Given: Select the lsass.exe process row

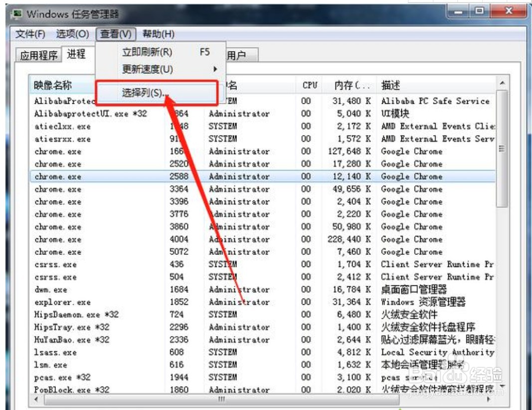Looking at the screenshot, I should [263, 352].
